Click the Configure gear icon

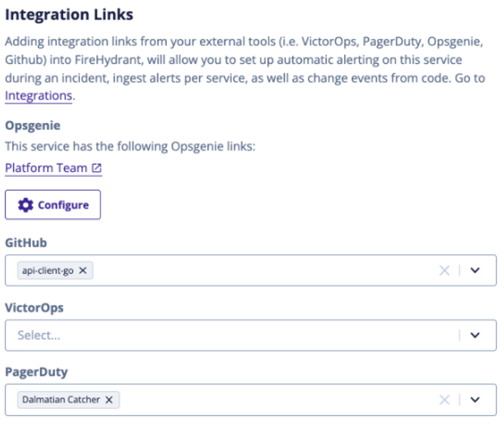click(26, 205)
